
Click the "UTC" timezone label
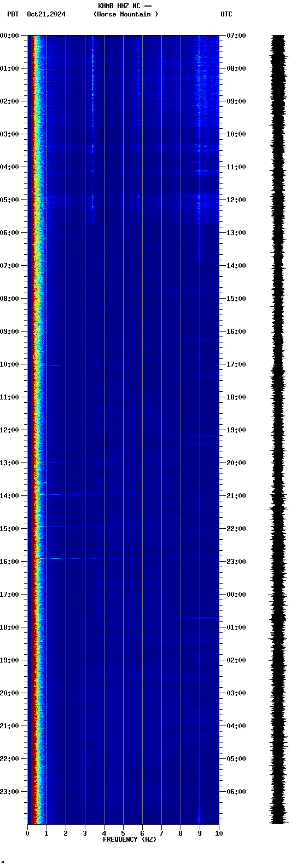click(226, 14)
